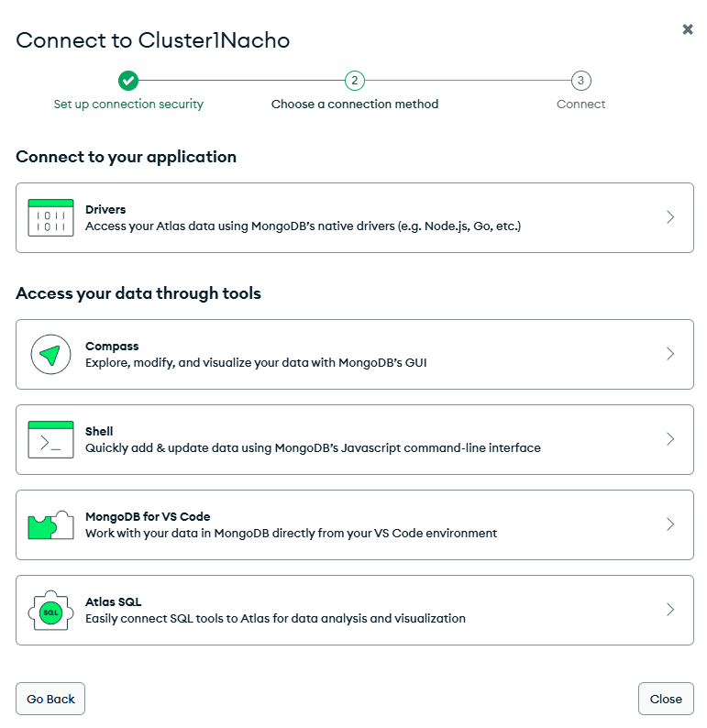Image resolution: width=707 pixels, height=728 pixels.
Task: Select the Connect step label
Action: coord(580,104)
